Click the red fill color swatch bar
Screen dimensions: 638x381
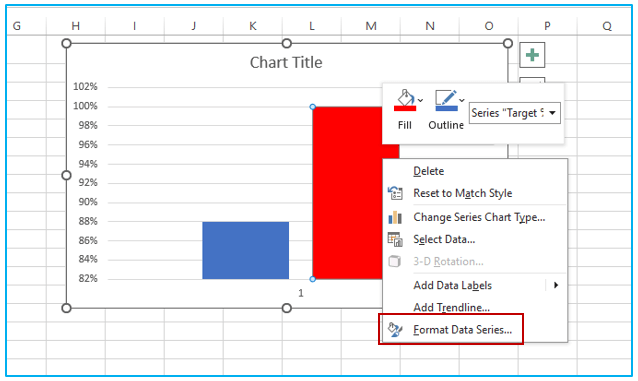pyautogui.click(x=405, y=108)
